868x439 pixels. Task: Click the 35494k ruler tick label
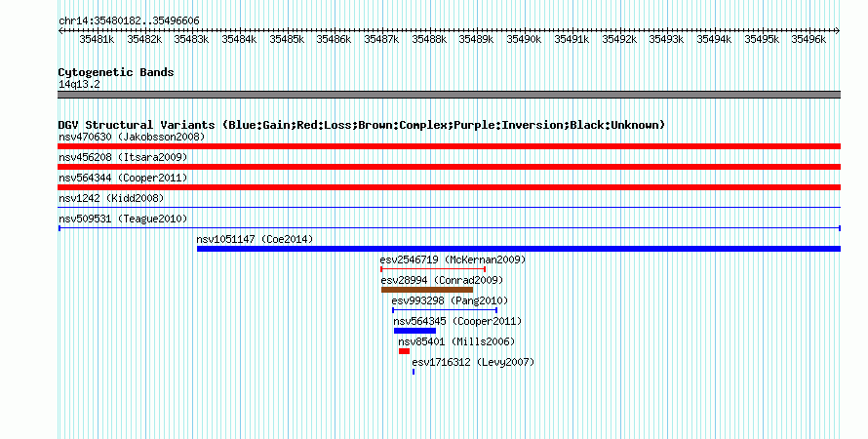(714, 39)
